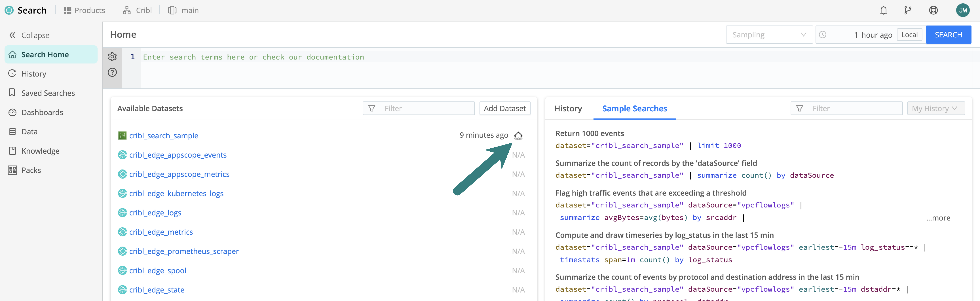Screen dimensions: 980x301
Task: Click the Cribl Search logo icon
Action: [x=9, y=10]
